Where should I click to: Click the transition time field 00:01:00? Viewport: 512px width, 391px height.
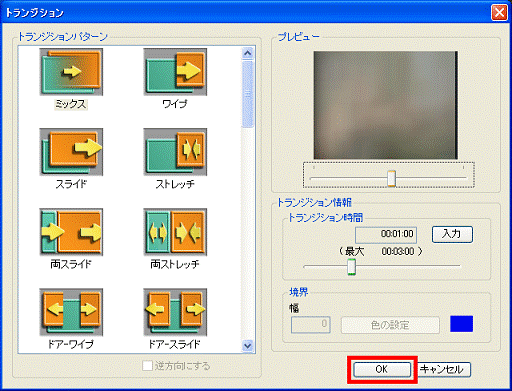click(x=386, y=235)
